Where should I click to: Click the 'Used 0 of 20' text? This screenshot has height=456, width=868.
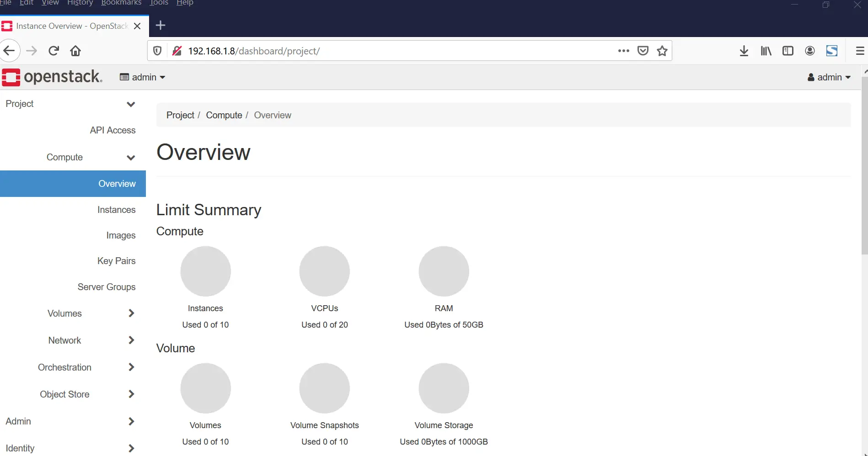tap(325, 325)
